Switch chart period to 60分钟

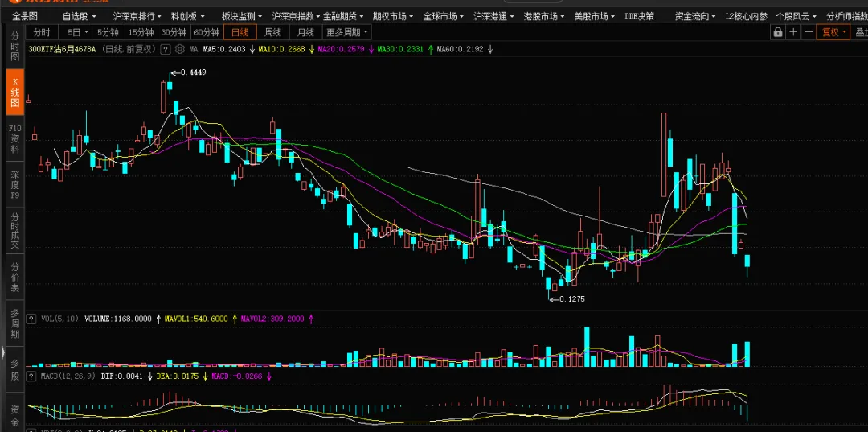point(207,33)
